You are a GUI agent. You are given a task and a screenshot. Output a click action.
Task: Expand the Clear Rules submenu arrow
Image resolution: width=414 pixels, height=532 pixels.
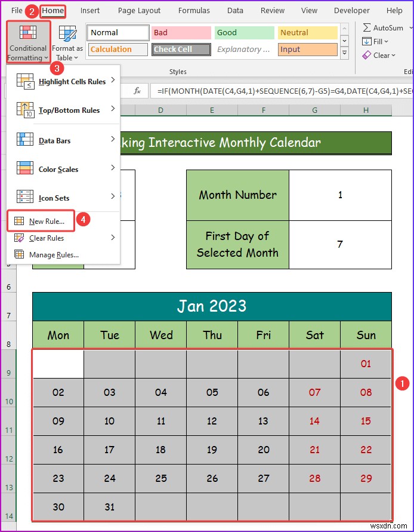[113, 238]
